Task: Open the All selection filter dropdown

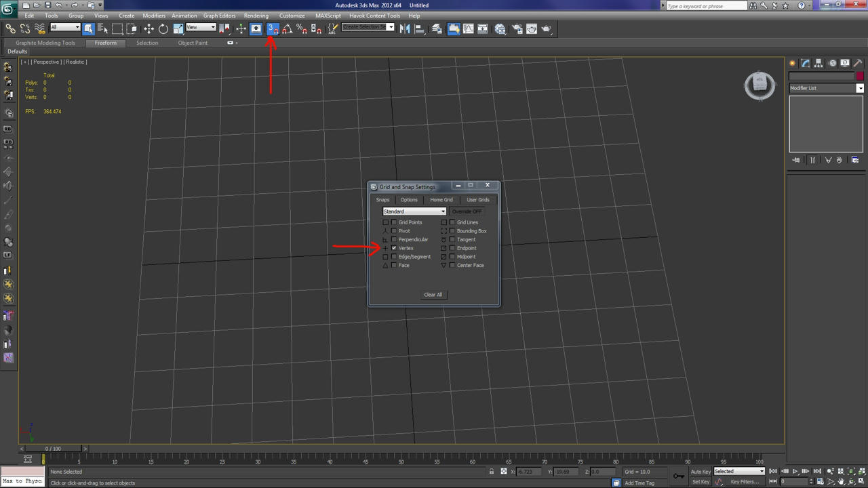Action: click(65, 28)
